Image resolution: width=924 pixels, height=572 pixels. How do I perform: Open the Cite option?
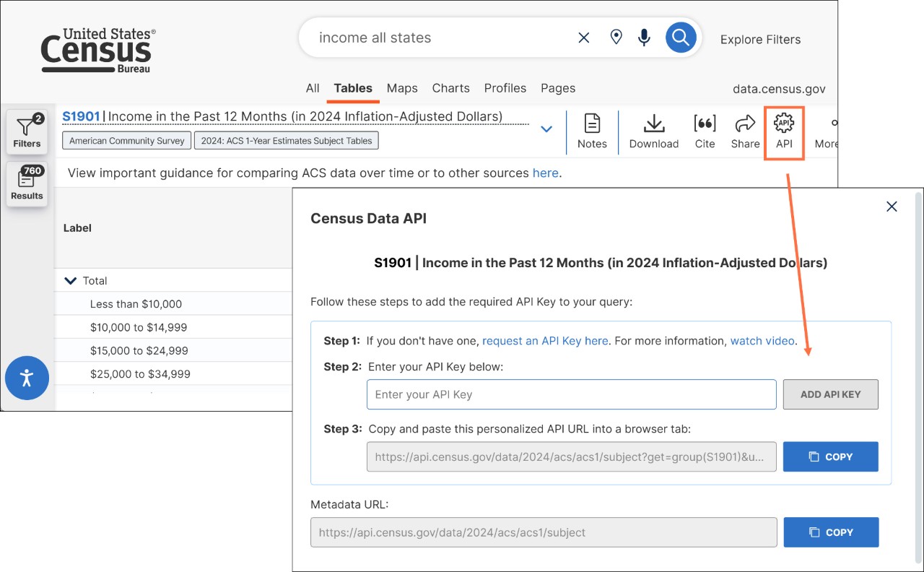click(705, 131)
